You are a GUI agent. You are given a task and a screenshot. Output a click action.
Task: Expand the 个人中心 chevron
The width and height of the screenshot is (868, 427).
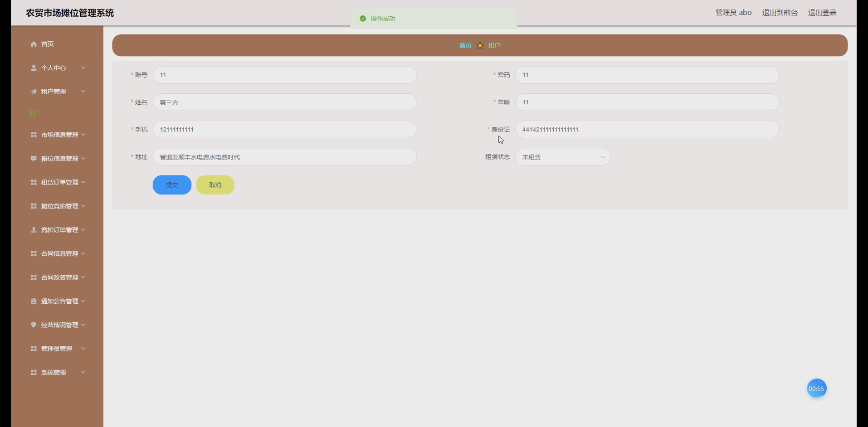point(83,68)
